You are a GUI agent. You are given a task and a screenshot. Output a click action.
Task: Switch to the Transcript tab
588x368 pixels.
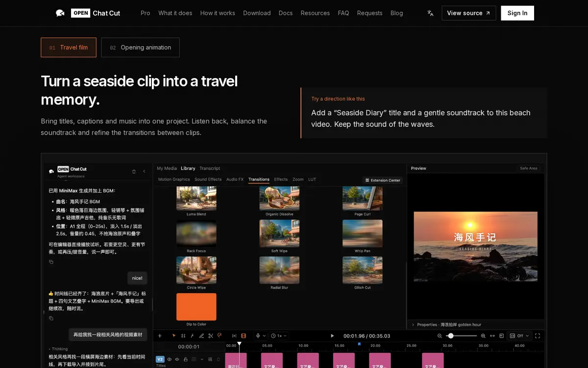pyautogui.click(x=210, y=168)
